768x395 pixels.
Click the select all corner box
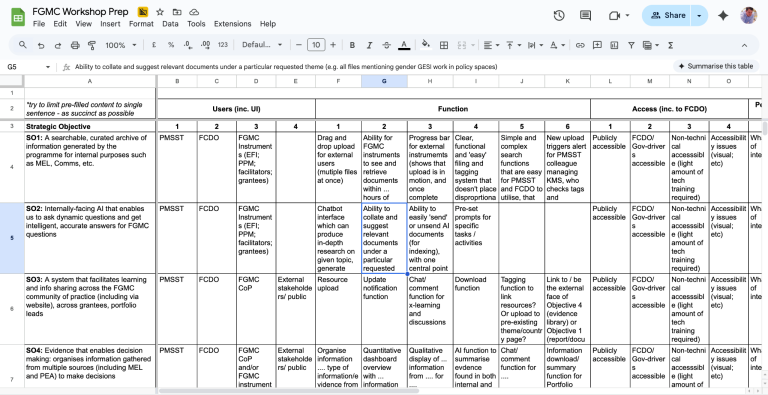tap(12, 81)
